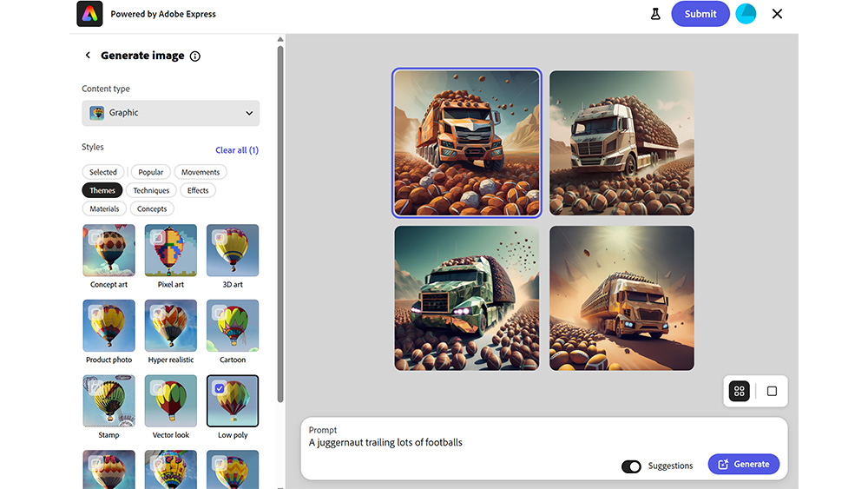Toggle the Suggestions switch

click(x=631, y=466)
